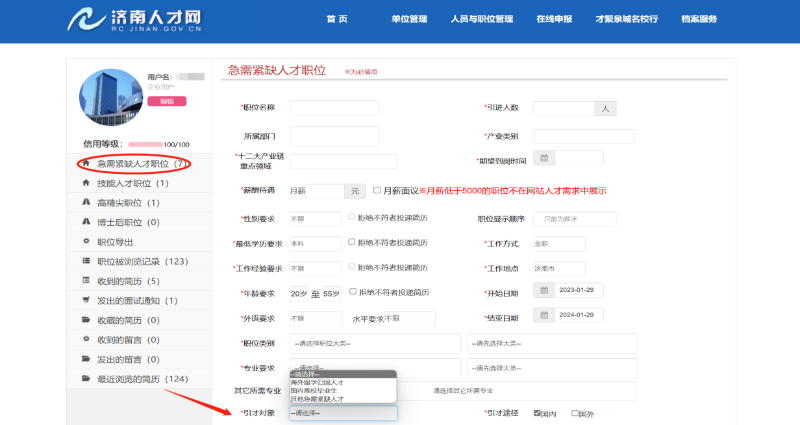
Task: Enable the 月薪面议 checkbox
Action: tap(377, 190)
